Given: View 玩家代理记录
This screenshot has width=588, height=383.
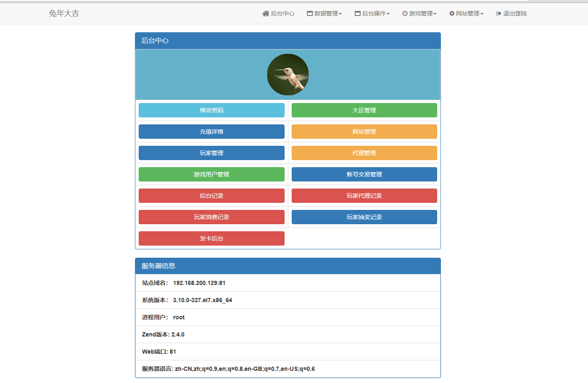Looking at the screenshot, I should [x=364, y=196].
